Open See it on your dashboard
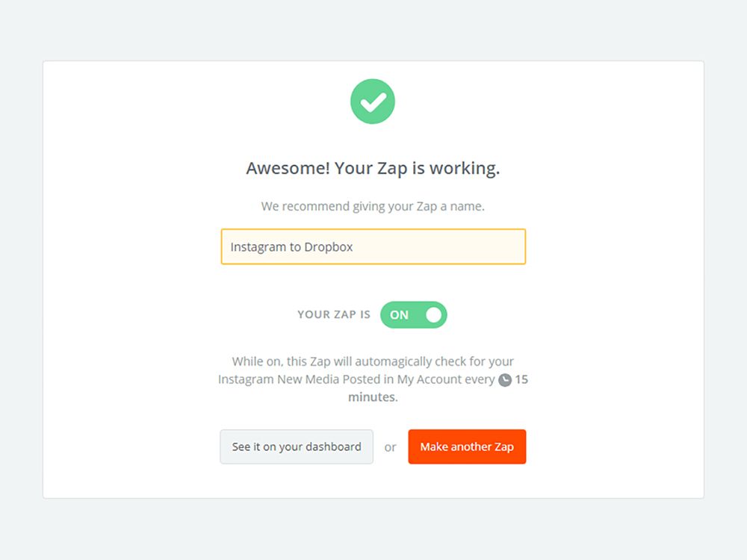 pyautogui.click(x=297, y=447)
